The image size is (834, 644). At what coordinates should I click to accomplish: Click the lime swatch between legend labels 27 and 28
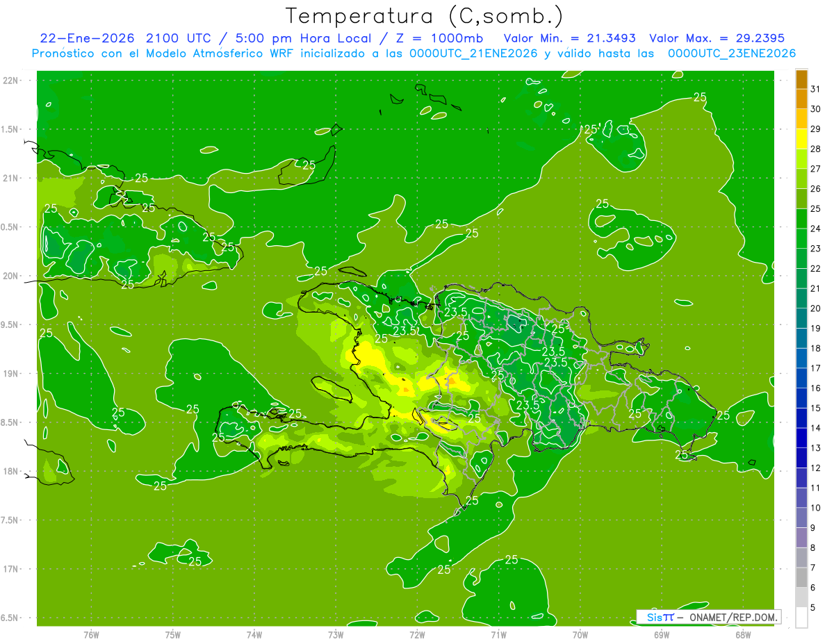pos(801,158)
